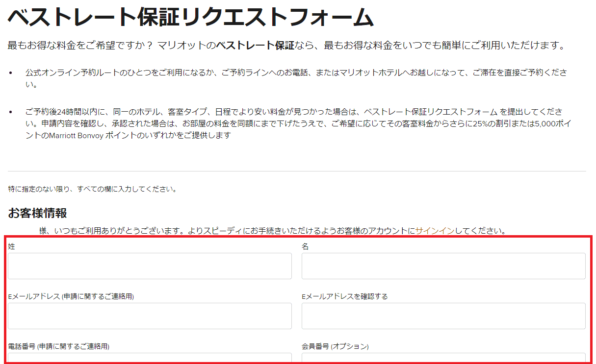
Task: Focus the Eメールアドレス (申請に関するご連絡用) input box
Action: (150, 316)
